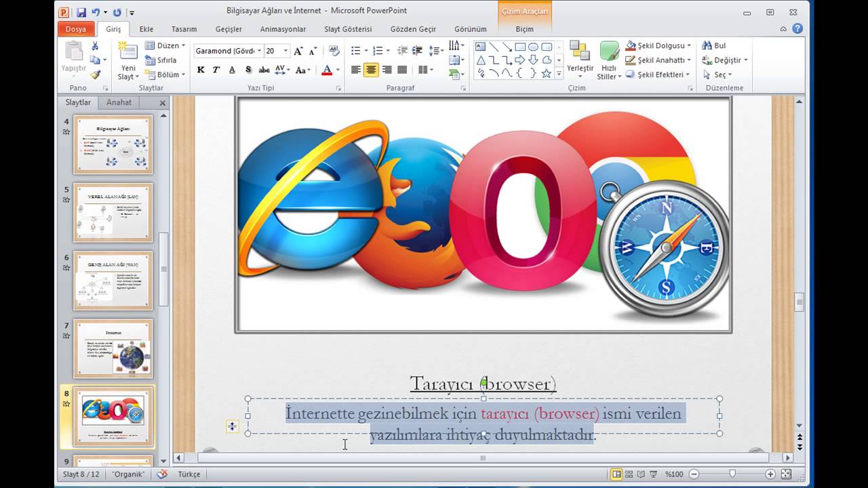Apply strikethrough with the abc icon
The width and height of the screenshot is (868, 488).
click(264, 70)
